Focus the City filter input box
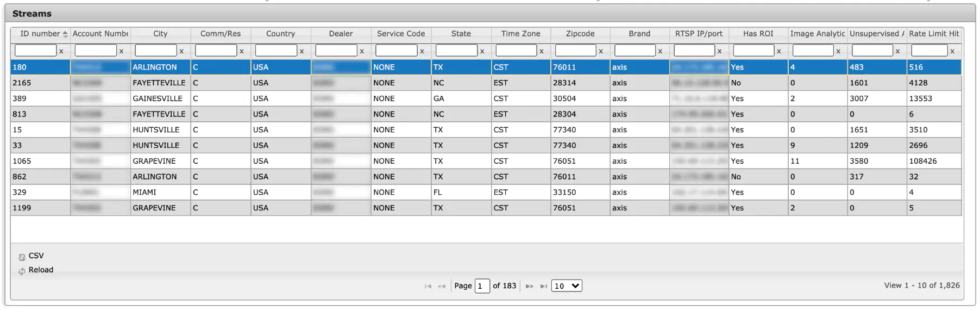The width and height of the screenshot is (980, 310). 156,51
